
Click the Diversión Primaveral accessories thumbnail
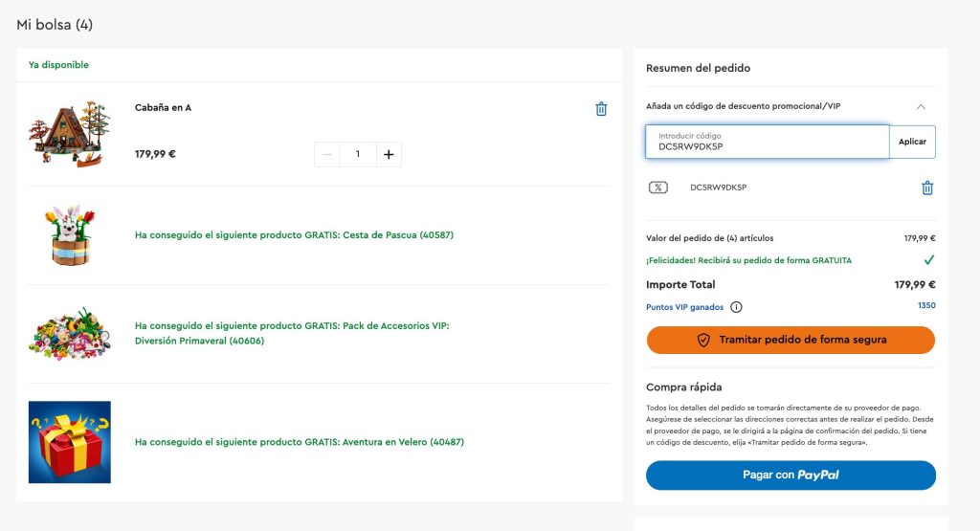coord(69,334)
